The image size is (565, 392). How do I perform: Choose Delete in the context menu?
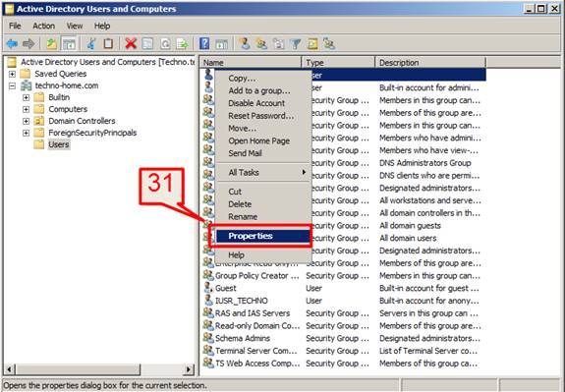coord(263,204)
